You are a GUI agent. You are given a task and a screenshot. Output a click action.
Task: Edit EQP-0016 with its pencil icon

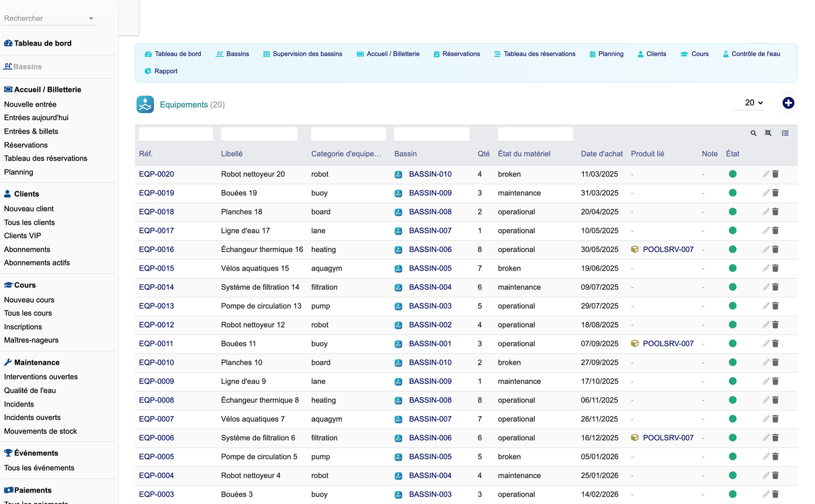(766, 249)
